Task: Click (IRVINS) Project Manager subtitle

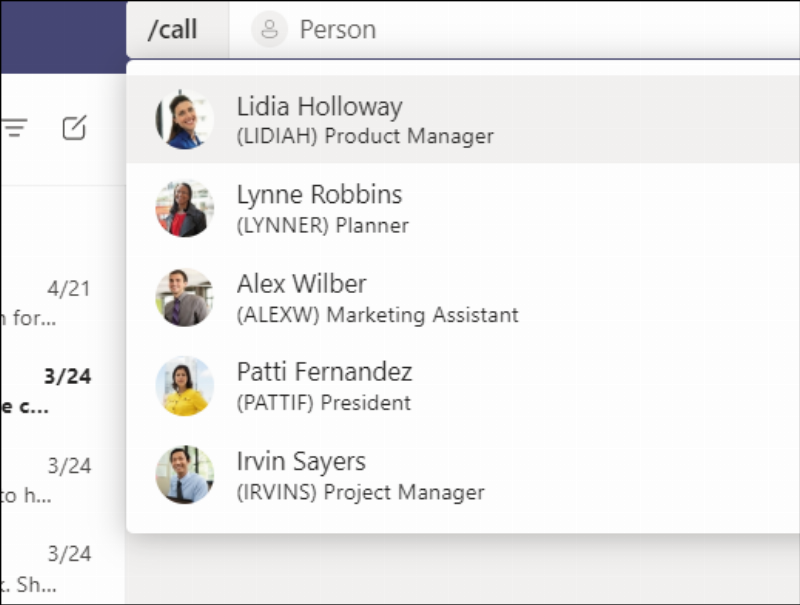Action: [x=361, y=492]
